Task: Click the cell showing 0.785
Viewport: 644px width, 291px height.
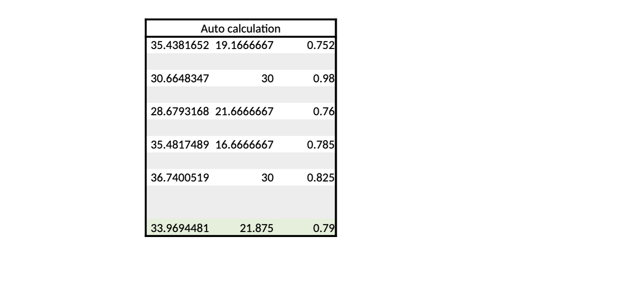Action: (x=306, y=144)
